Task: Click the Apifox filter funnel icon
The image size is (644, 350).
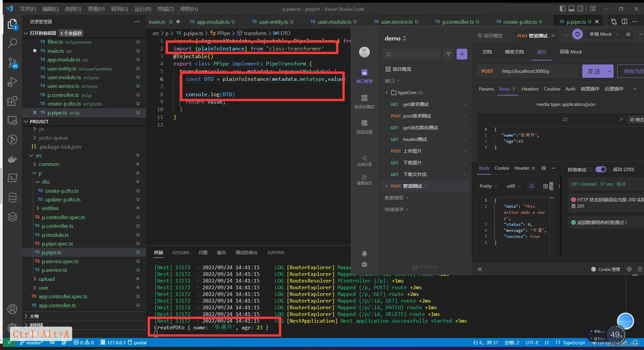Action: pos(449,54)
